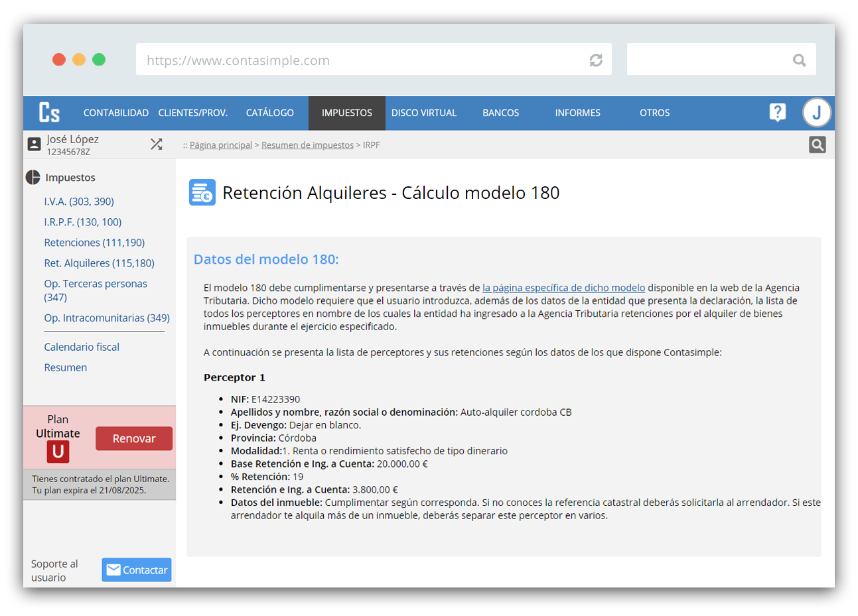The image size is (858, 616).
Task: Select the DISCO VIRTUAL menu item
Action: click(x=423, y=113)
